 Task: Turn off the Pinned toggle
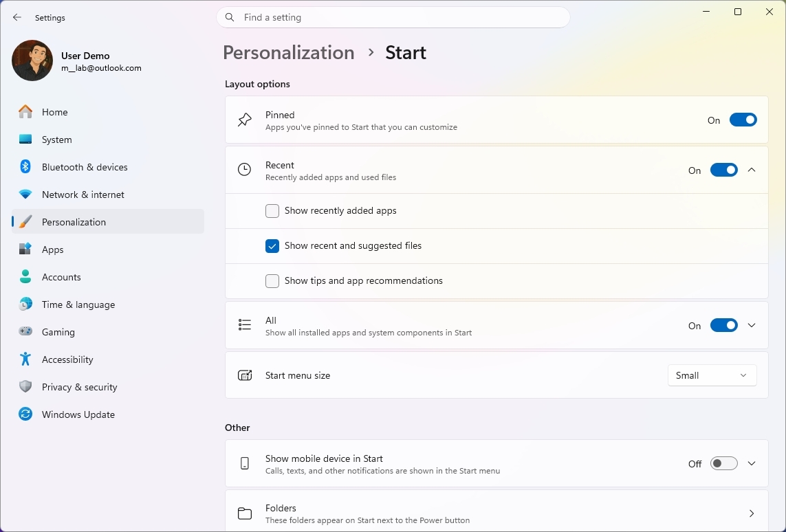pyautogui.click(x=743, y=120)
